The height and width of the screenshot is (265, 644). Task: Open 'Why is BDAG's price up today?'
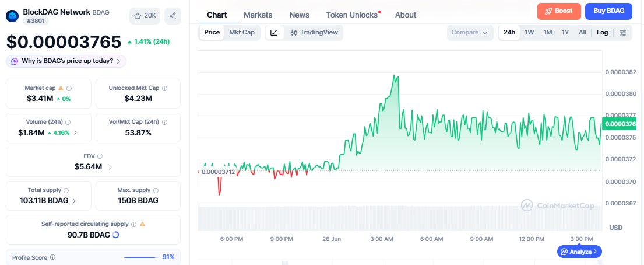click(66, 61)
